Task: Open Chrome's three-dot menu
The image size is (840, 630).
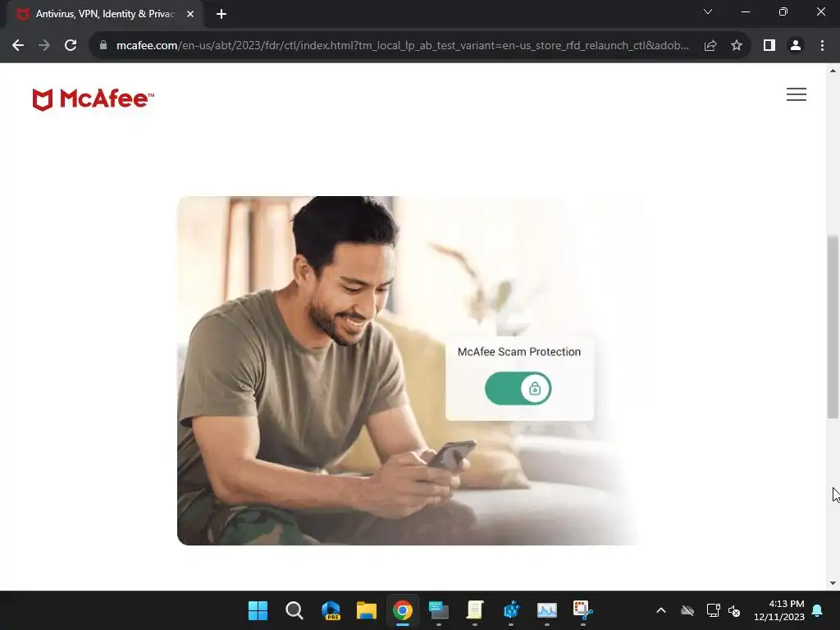Action: 822,46
